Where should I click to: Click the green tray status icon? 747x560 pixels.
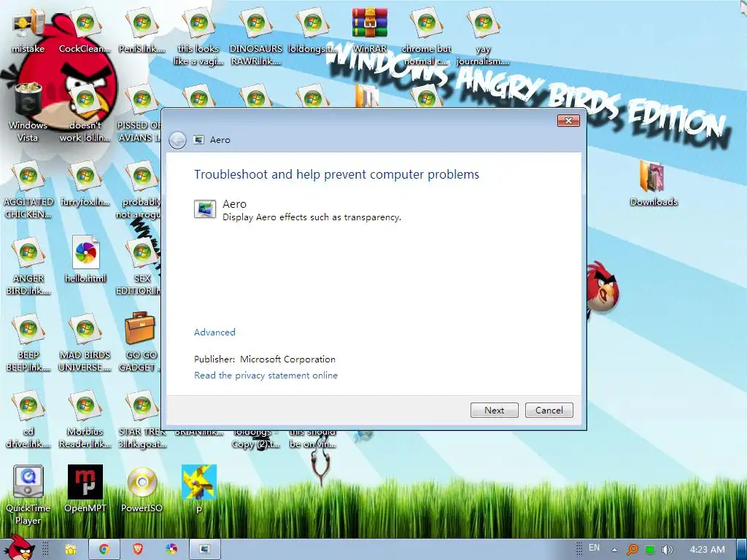(x=650, y=550)
